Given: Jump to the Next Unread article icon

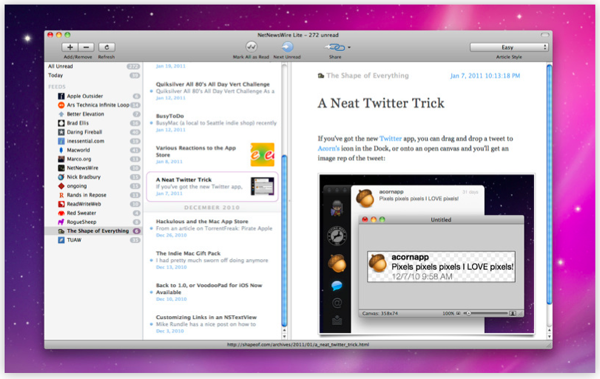Looking at the screenshot, I should (x=287, y=47).
